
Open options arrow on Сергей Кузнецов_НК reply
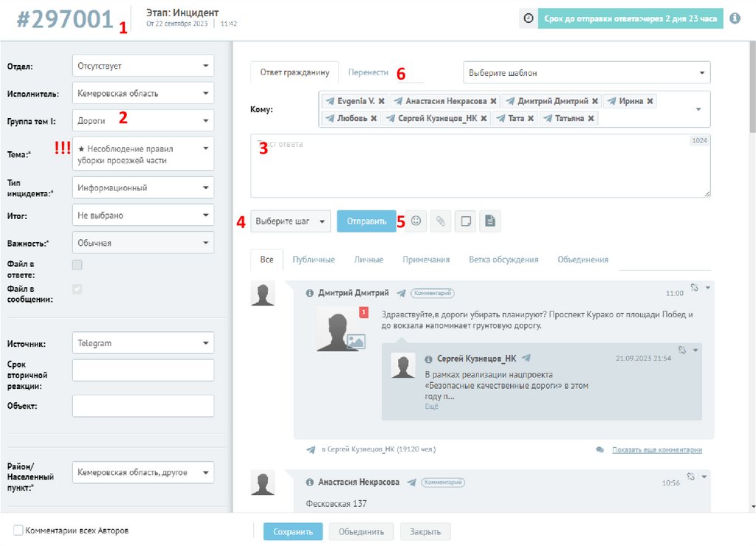click(x=695, y=350)
